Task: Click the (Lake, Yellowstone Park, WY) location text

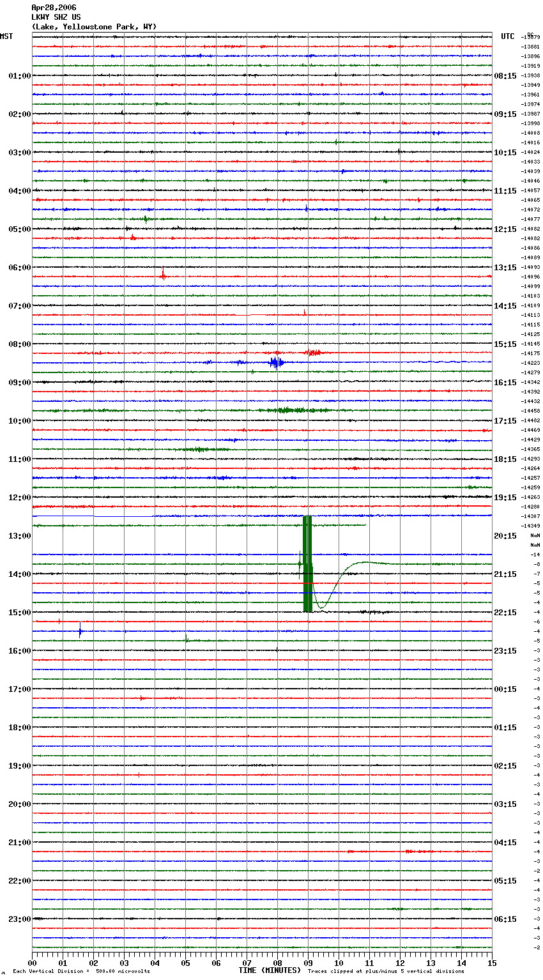Action: [94, 27]
